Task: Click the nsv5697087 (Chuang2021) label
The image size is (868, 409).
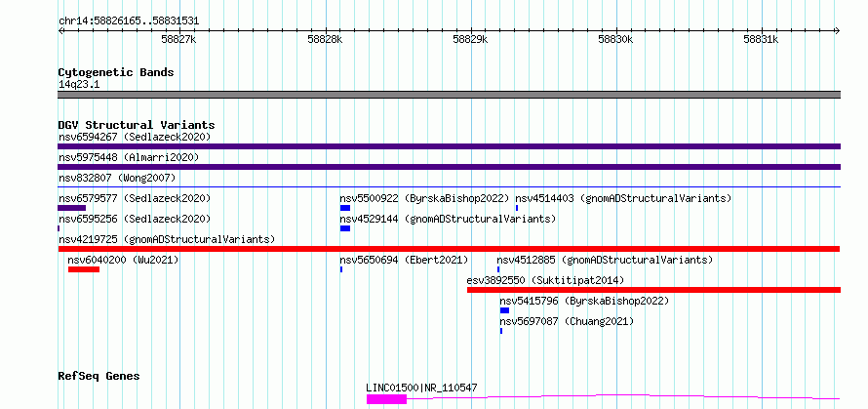Action: (567, 321)
